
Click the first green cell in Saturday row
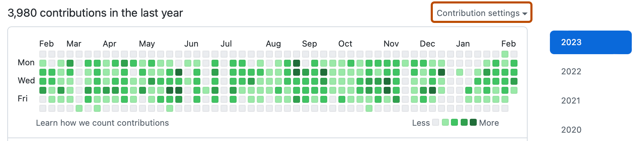point(79,108)
